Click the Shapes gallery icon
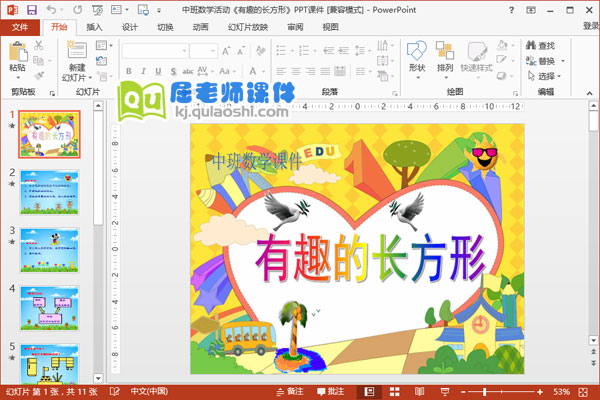 click(x=417, y=51)
